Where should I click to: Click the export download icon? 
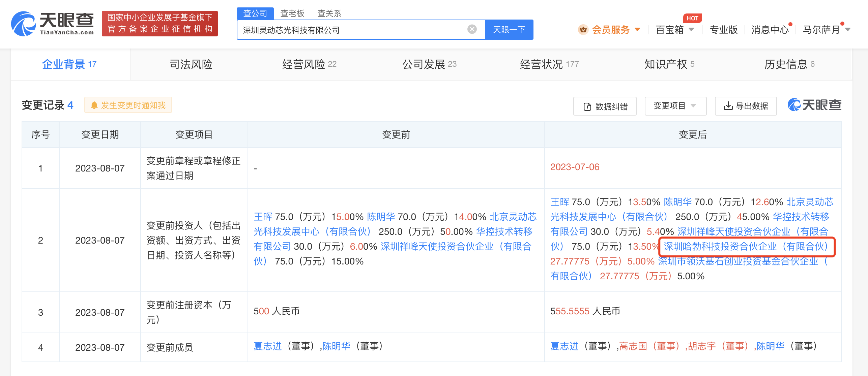pos(728,106)
